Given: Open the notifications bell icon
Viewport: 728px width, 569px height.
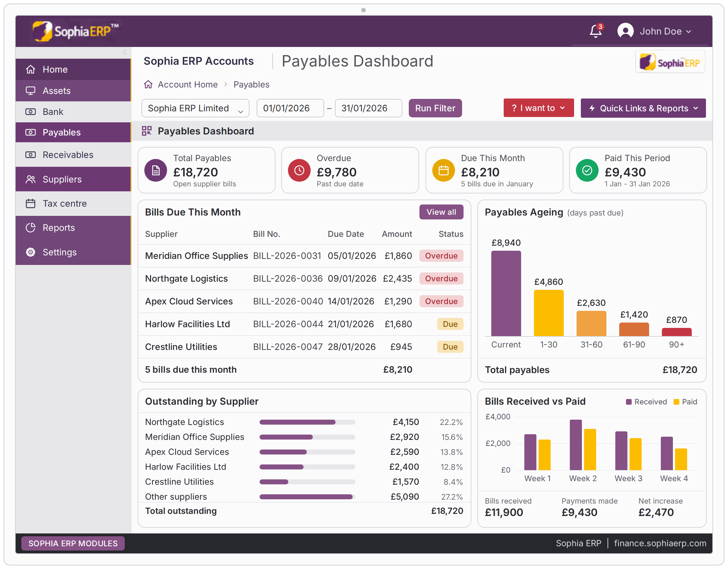Looking at the screenshot, I should pyautogui.click(x=596, y=31).
